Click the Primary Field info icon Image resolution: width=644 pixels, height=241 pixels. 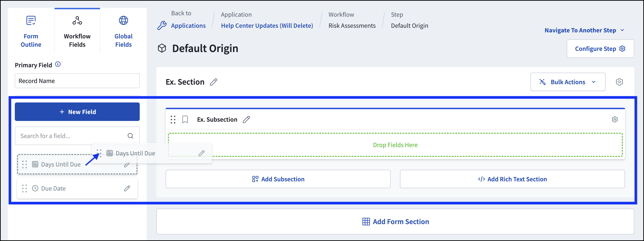(58, 64)
